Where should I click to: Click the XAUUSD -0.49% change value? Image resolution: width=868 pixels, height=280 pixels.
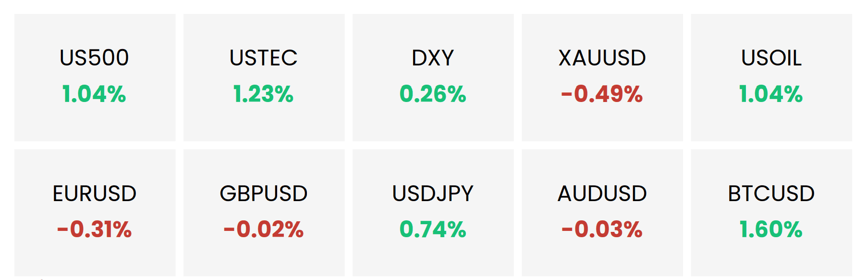[602, 94]
